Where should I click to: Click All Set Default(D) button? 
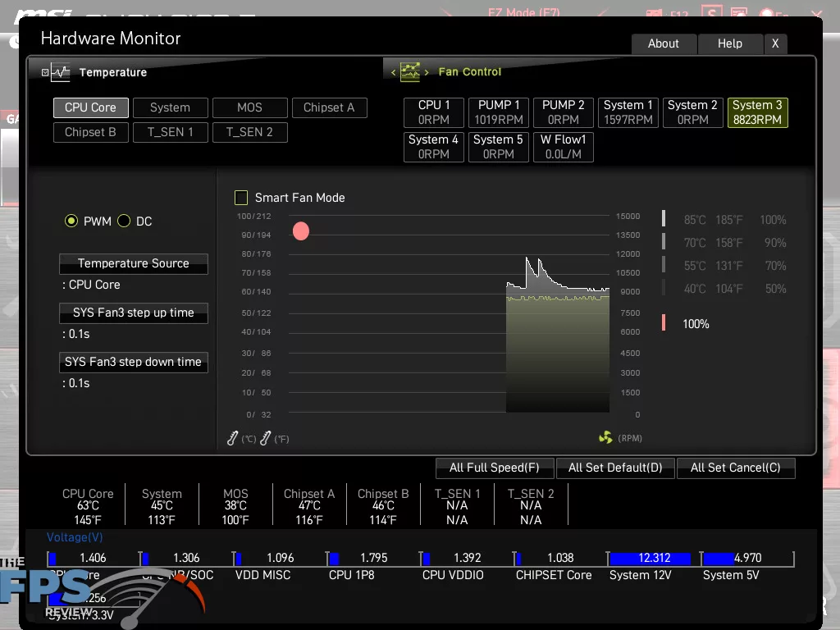coord(615,468)
